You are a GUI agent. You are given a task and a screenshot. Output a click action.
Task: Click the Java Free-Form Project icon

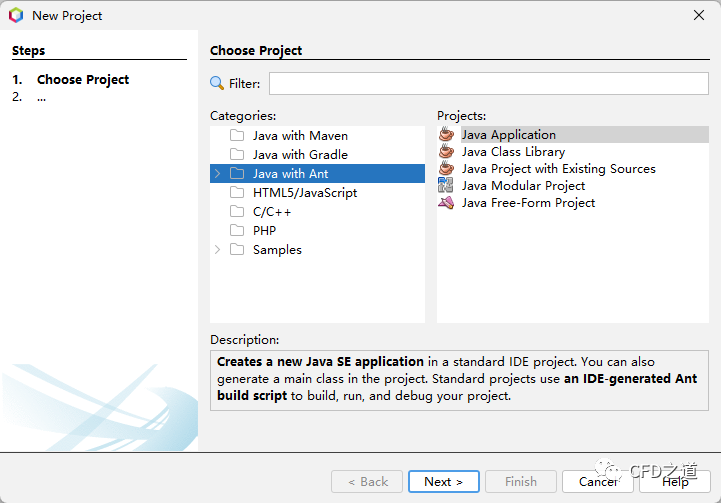[x=446, y=203]
